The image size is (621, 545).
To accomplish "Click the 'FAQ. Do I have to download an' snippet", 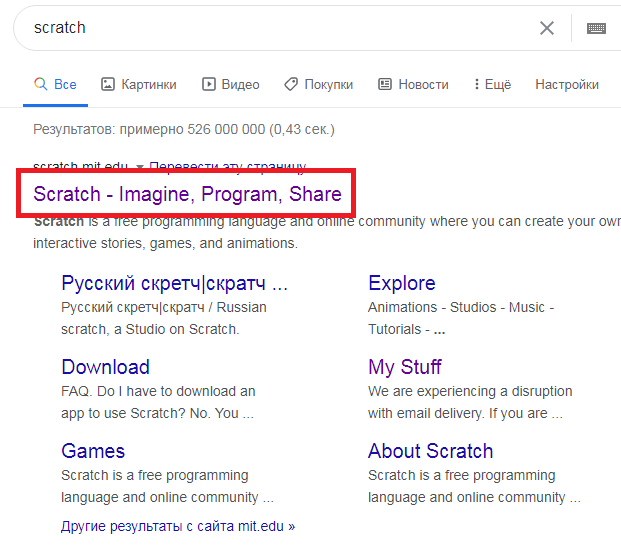I will coord(158,391).
